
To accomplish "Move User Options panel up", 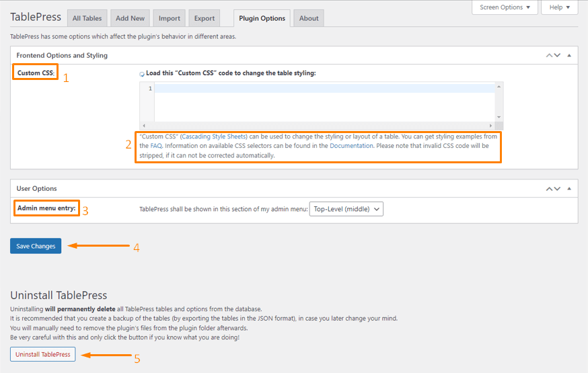I will pos(549,189).
